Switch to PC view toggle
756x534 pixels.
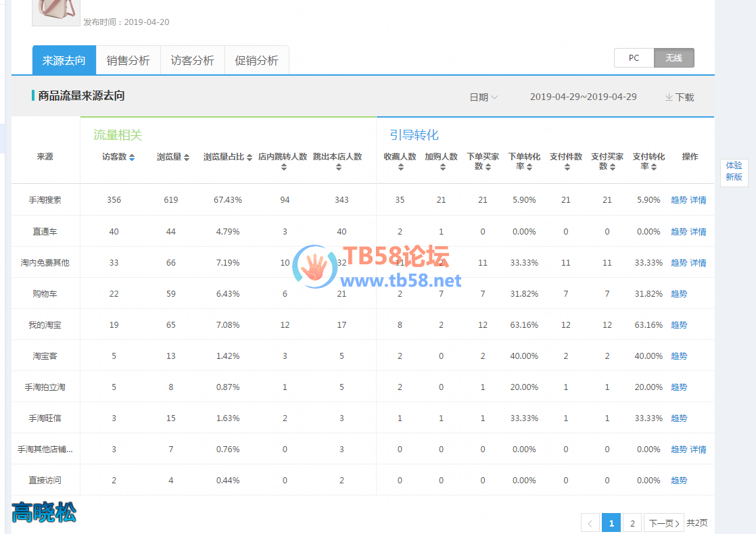[634, 58]
